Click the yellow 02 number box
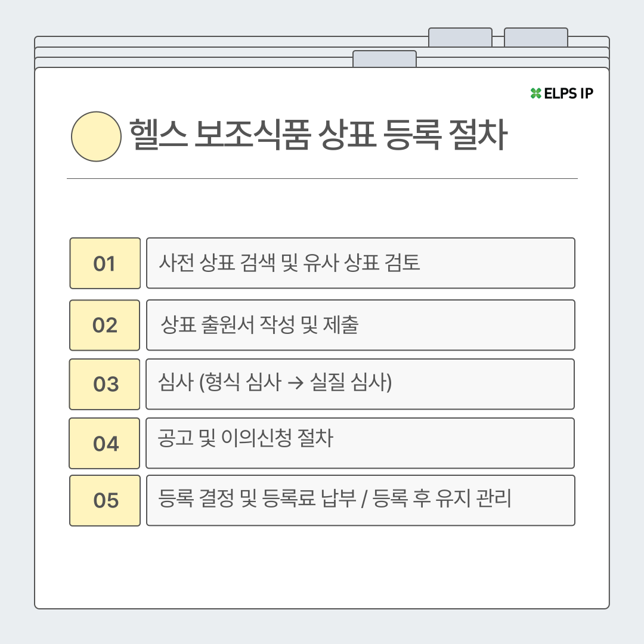 (x=105, y=325)
